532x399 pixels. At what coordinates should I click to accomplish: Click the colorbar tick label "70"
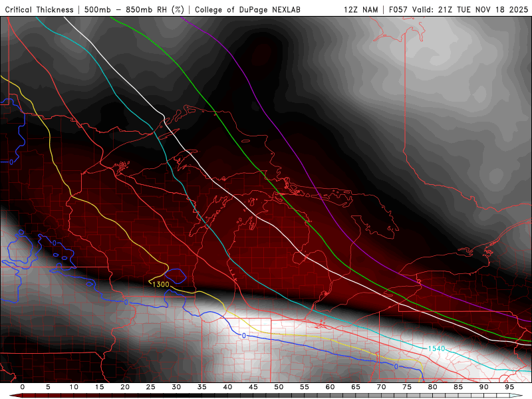381,387
